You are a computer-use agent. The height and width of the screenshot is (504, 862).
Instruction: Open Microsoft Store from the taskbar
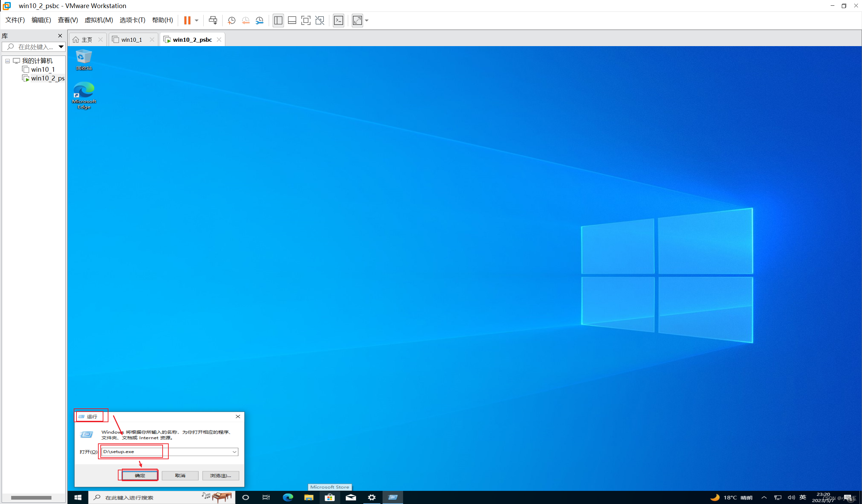(329, 498)
